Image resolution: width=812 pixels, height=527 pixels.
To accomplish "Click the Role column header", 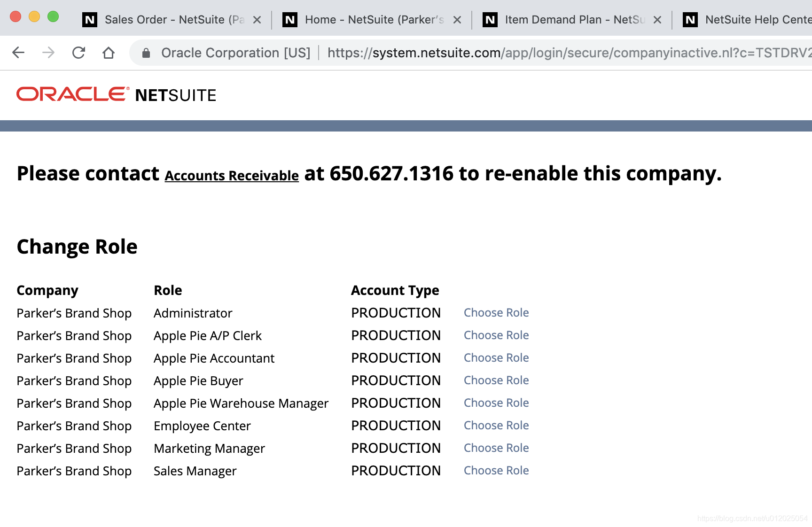I will [x=168, y=290].
